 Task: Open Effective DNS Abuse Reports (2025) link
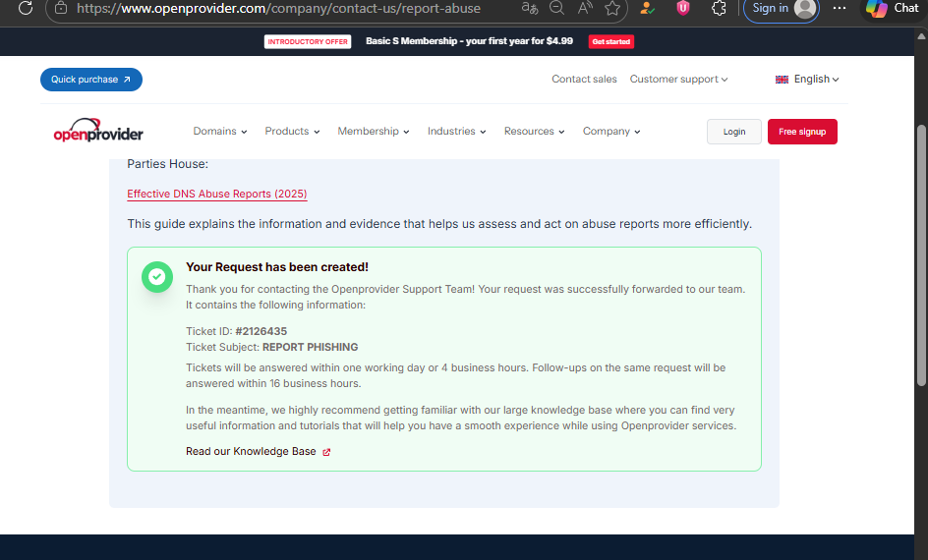217,194
